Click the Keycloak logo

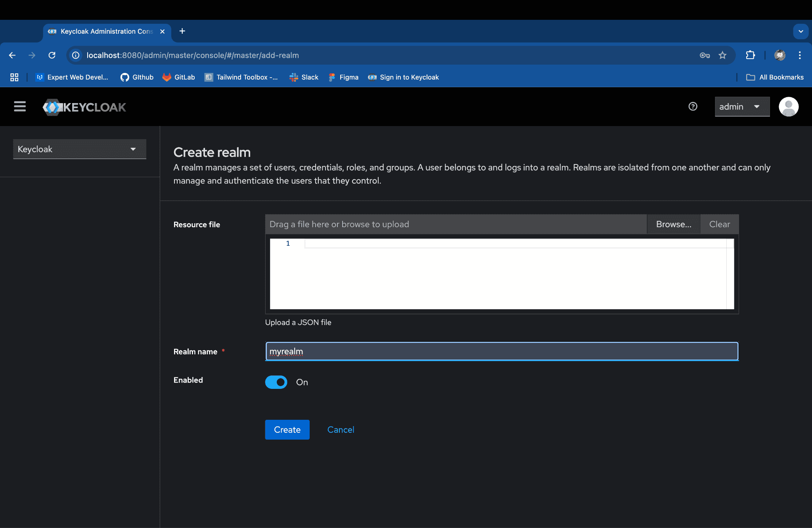coord(84,107)
